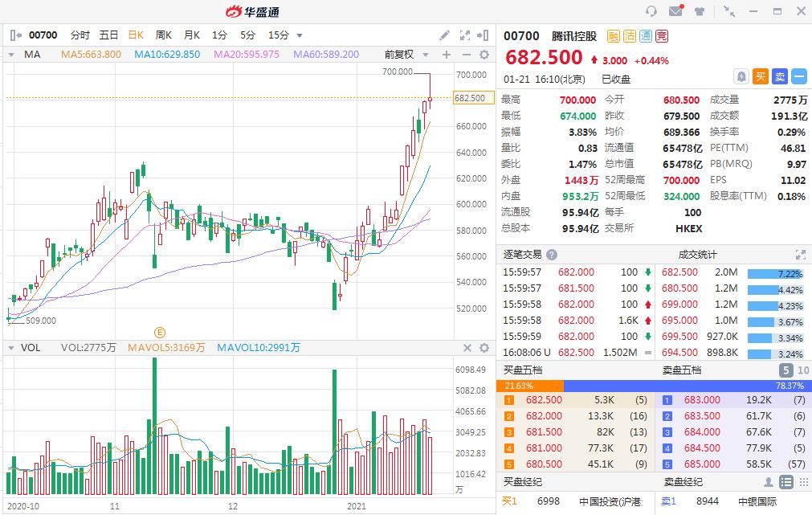Open the messages mail icon

(675, 11)
